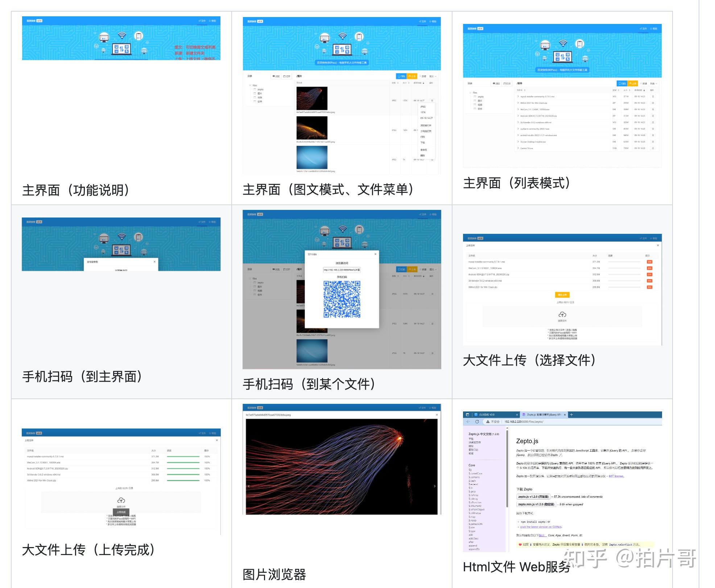Click the 主界面（功能说明） caption text

(x=77, y=190)
